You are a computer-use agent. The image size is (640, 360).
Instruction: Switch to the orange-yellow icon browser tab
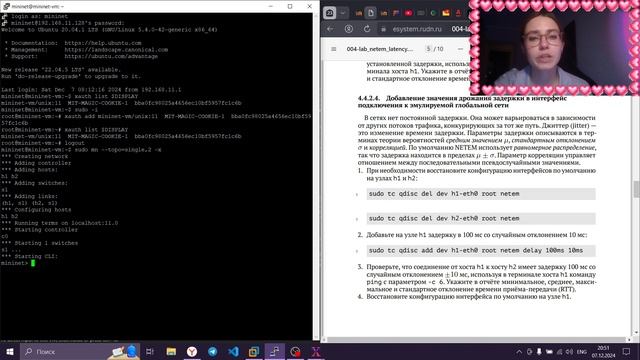[446, 13]
